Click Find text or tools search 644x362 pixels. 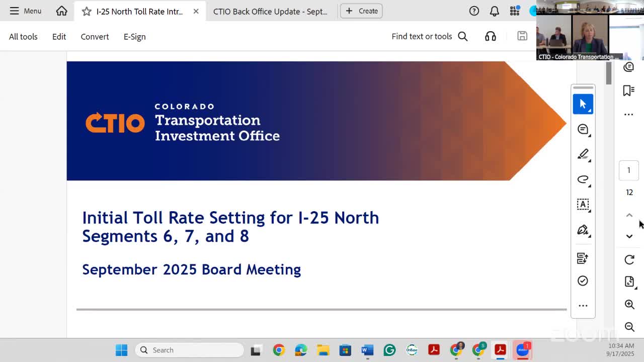pos(430,36)
